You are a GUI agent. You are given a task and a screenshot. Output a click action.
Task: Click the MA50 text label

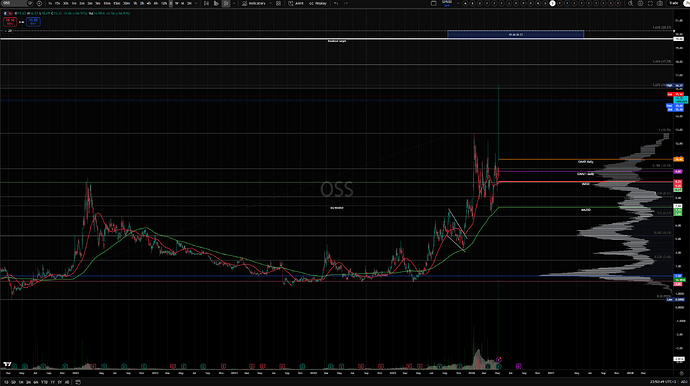point(586,184)
